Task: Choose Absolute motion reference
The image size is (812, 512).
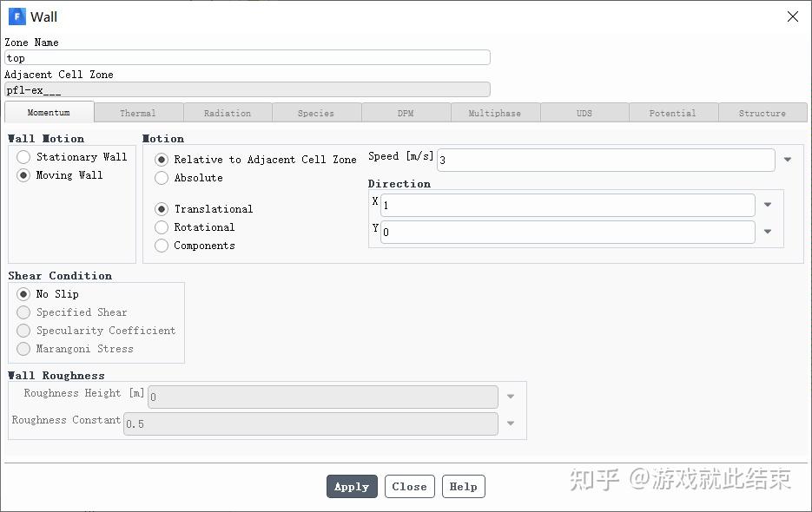Action: coord(161,178)
